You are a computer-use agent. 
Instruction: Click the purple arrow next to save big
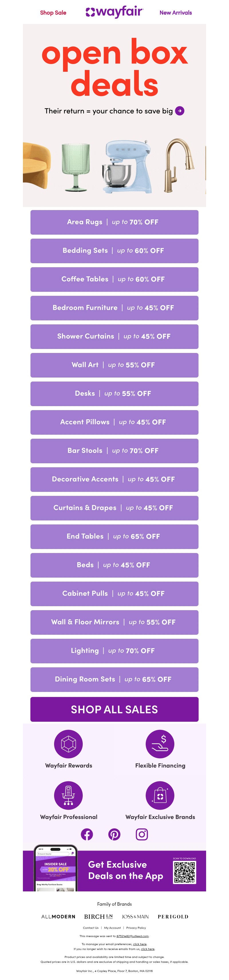(179, 111)
